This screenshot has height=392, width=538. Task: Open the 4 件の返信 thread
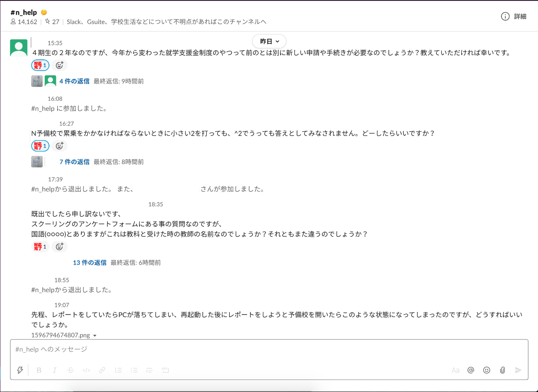[74, 81]
